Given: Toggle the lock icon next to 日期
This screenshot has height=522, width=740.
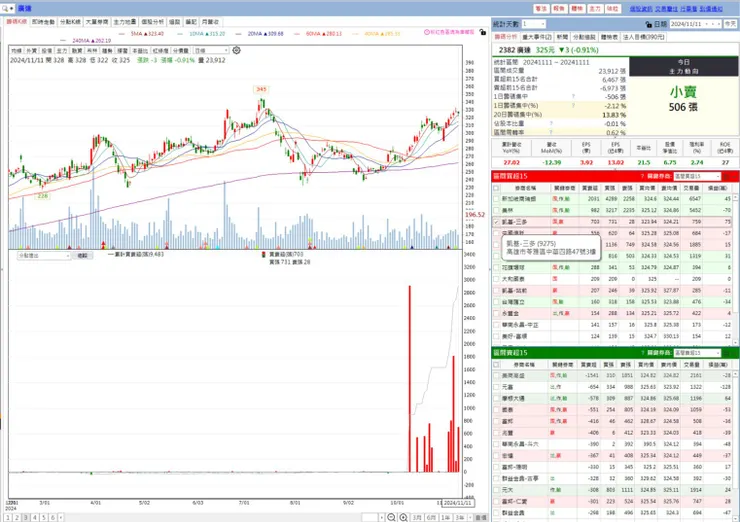Looking at the screenshot, I should coord(648,24).
